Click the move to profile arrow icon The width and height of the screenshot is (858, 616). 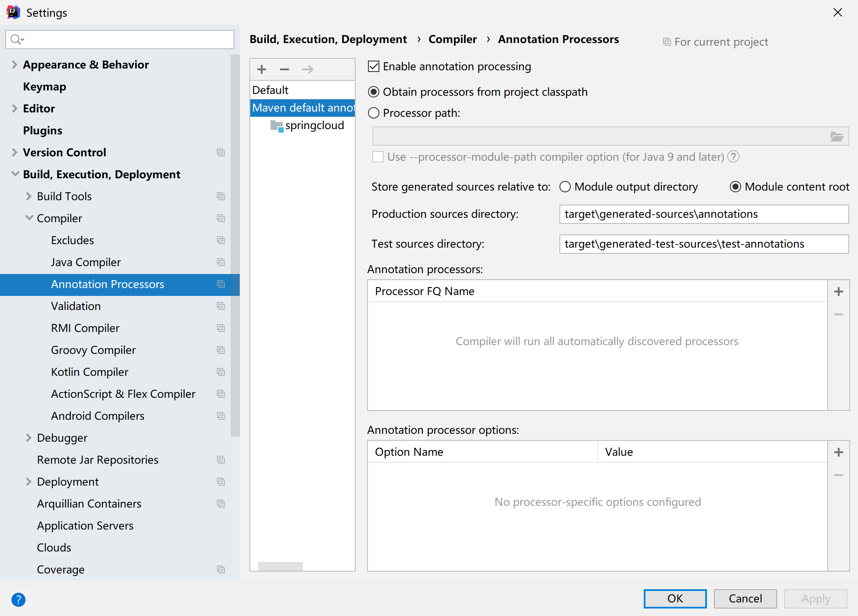click(x=307, y=69)
